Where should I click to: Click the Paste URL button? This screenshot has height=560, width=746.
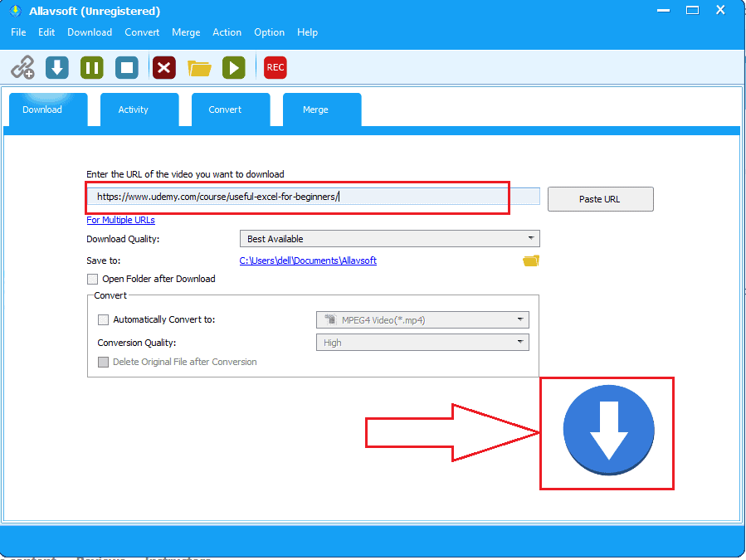[x=601, y=199]
